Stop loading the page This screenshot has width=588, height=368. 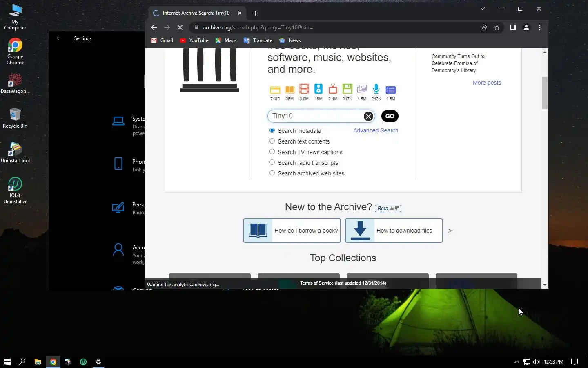tap(180, 27)
